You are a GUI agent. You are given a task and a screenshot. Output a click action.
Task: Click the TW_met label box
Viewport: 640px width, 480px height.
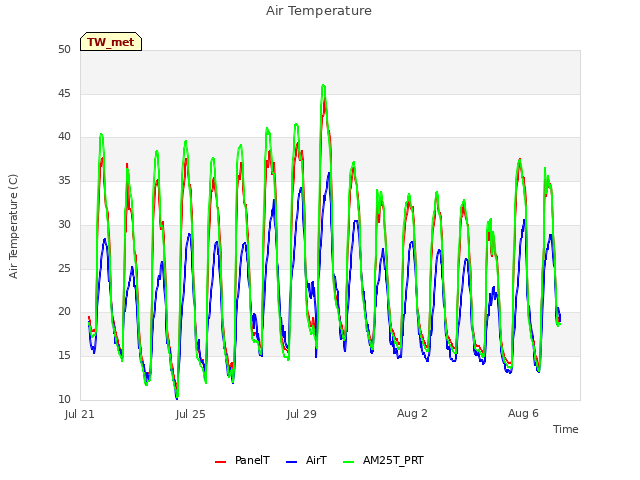[x=111, y=42]
